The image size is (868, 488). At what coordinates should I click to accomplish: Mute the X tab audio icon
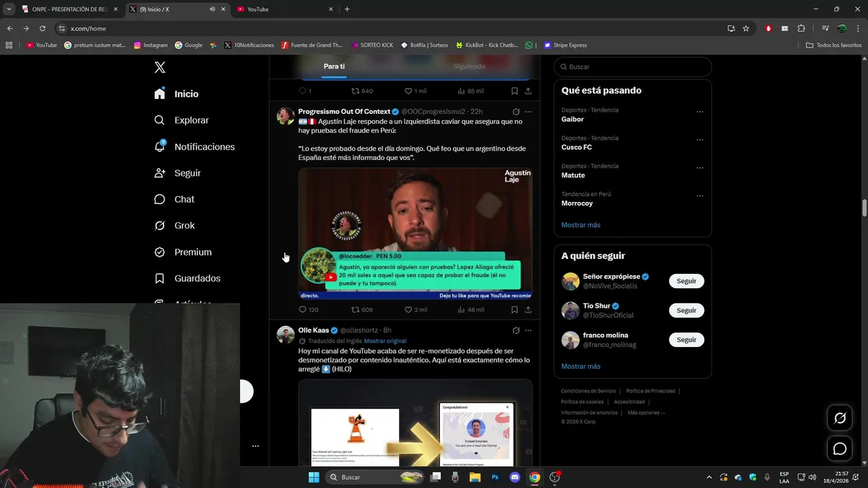pyautogui.click(x=212, y=9)
